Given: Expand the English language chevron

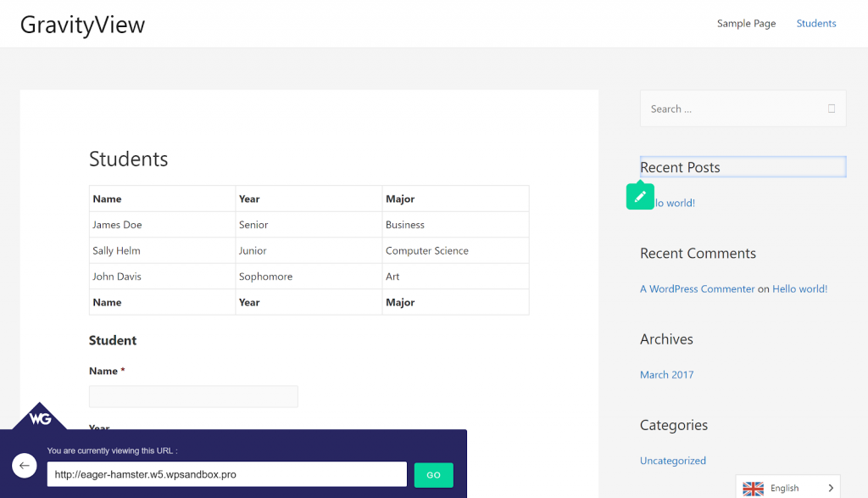Looking at the screenshot, I should coord(831,488).
